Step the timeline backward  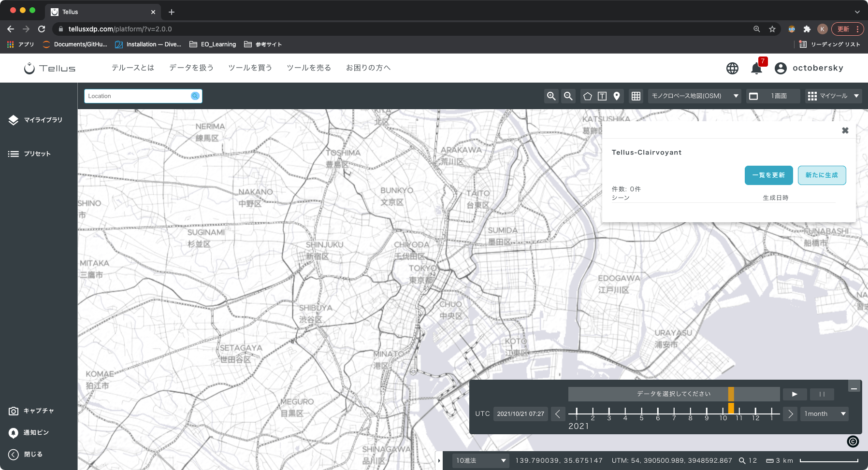(558, 414)
